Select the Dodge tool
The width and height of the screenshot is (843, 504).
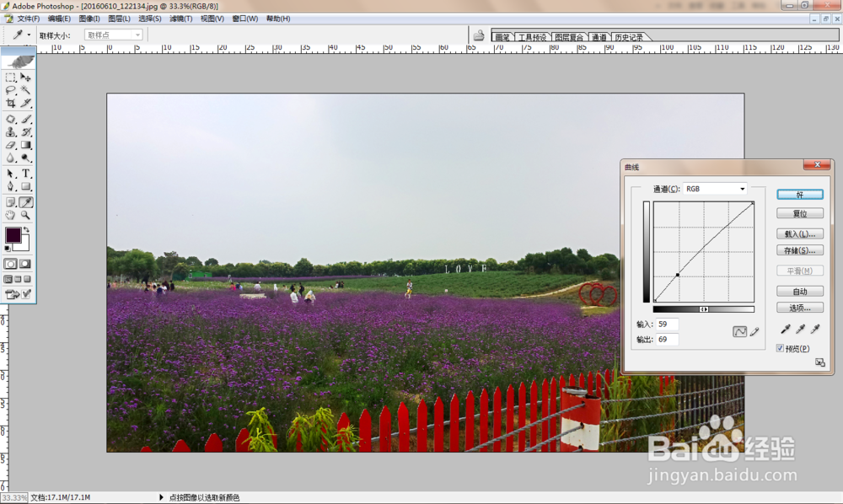pos(26,158)
